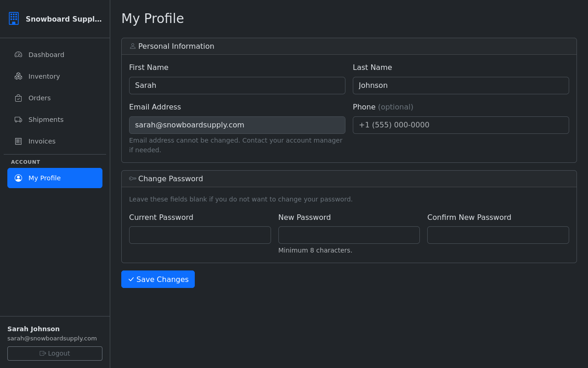Click the Personal Information person icon
The height and width of the screenshot is (368, 588).
pos(132,46)
